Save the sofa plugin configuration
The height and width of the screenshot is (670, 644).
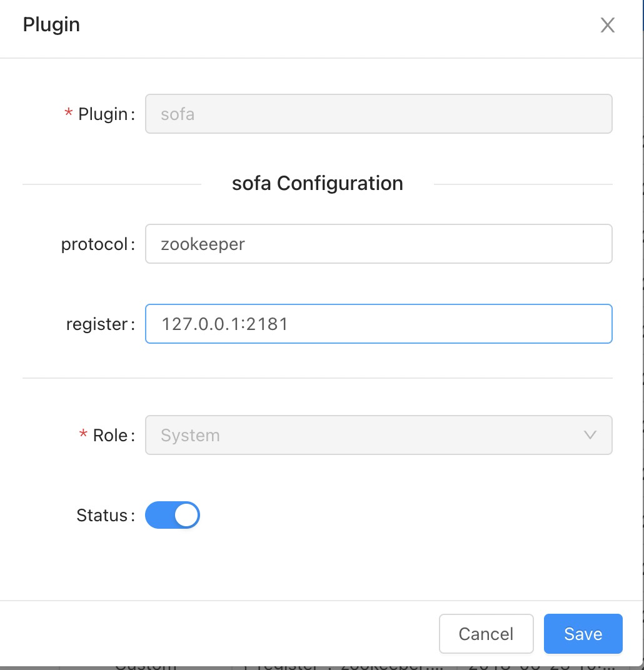tap(583, 634)
